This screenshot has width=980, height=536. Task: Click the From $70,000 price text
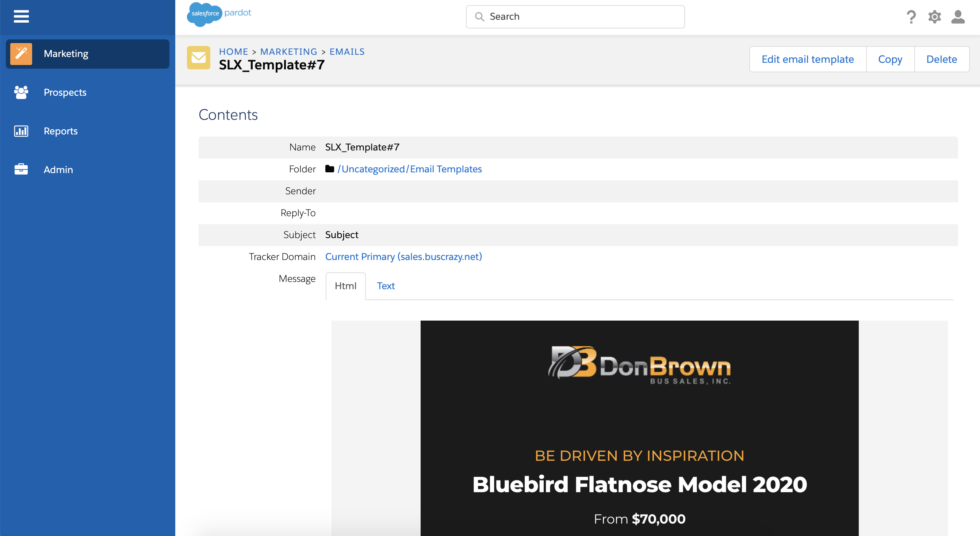[x=639, y=519]
